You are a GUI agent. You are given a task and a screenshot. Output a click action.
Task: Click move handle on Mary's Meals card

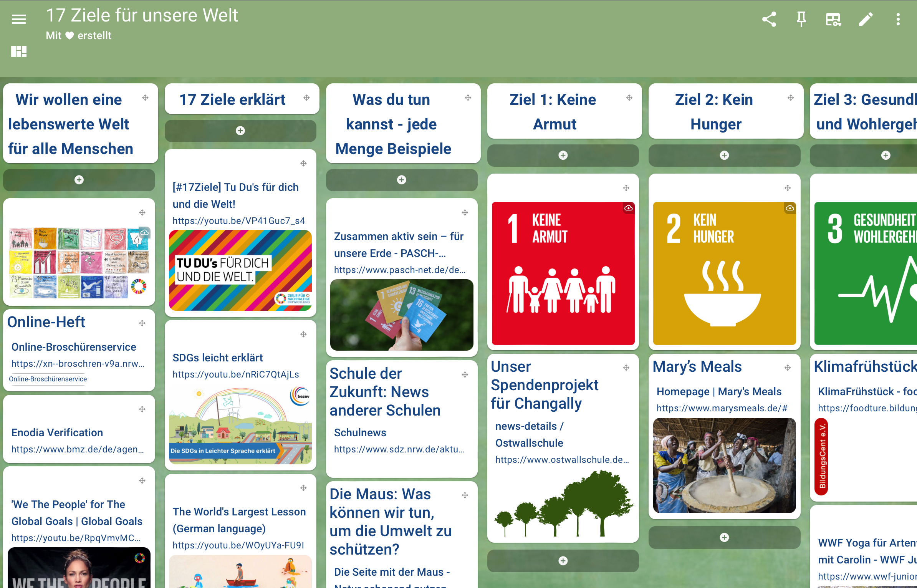pyautogui.click(x=788, y=368)
